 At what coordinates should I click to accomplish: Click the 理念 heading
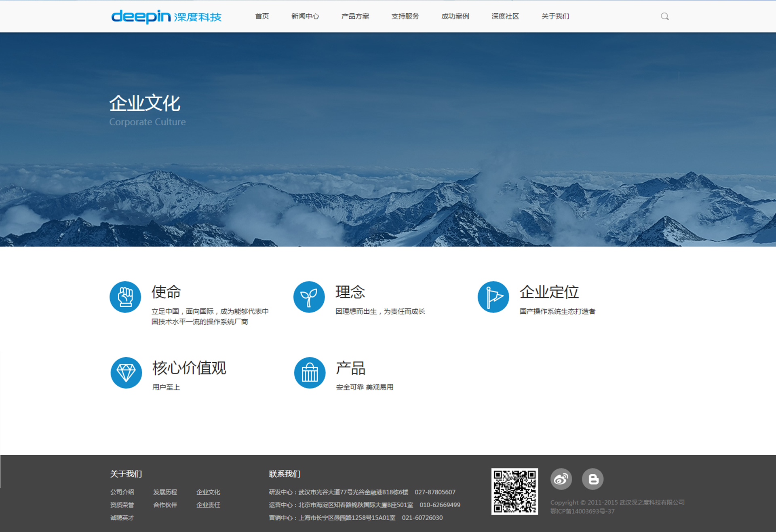click(x=350, y=292)
